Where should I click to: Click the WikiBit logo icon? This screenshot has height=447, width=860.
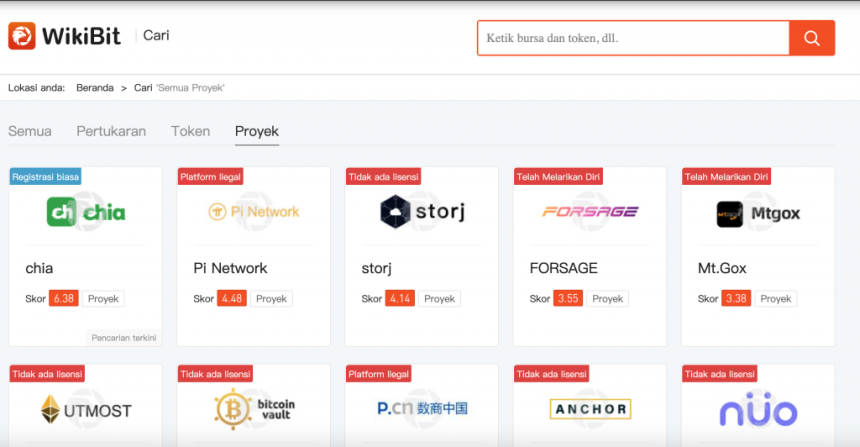click(21, 37)
